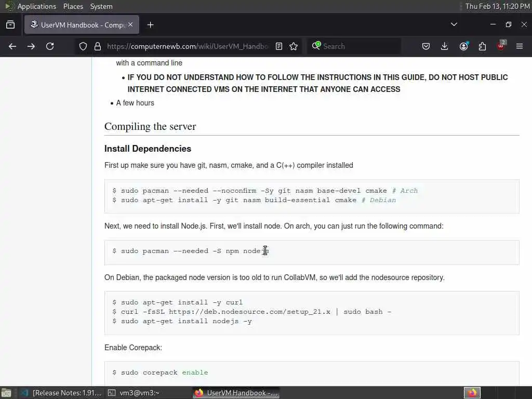
Task: Open tracking protection shield in address bar
Action: pos(83,46)
